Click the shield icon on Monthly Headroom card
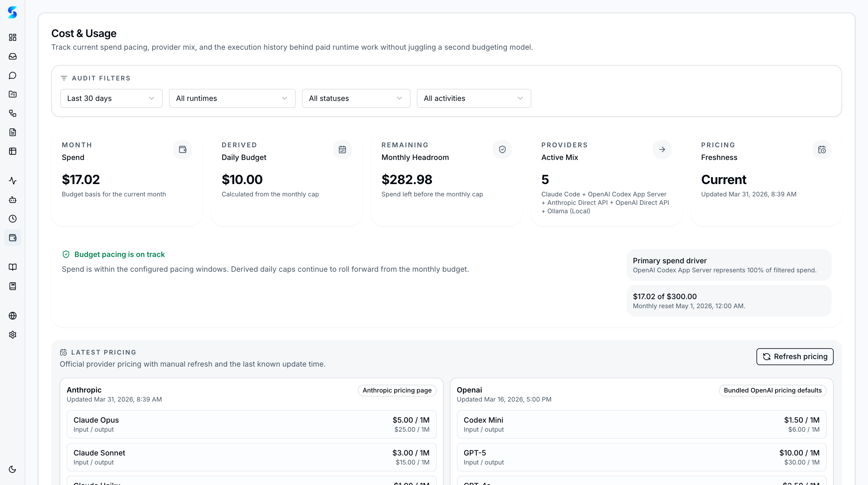This screenshot has width=868, height=485. [x=502, y=149]
